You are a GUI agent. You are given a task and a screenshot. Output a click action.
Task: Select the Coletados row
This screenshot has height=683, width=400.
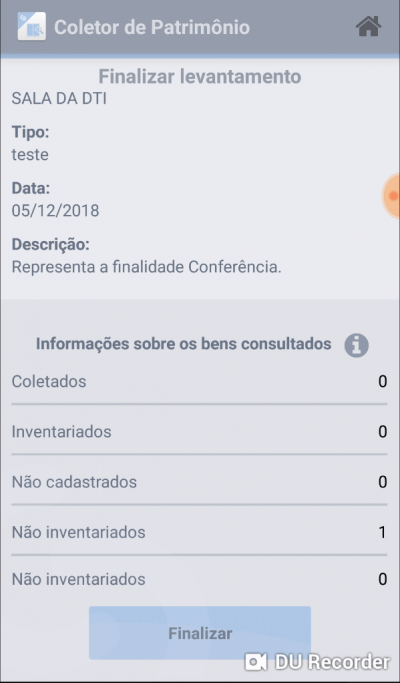pyautogui.click(x=199, y=382)
